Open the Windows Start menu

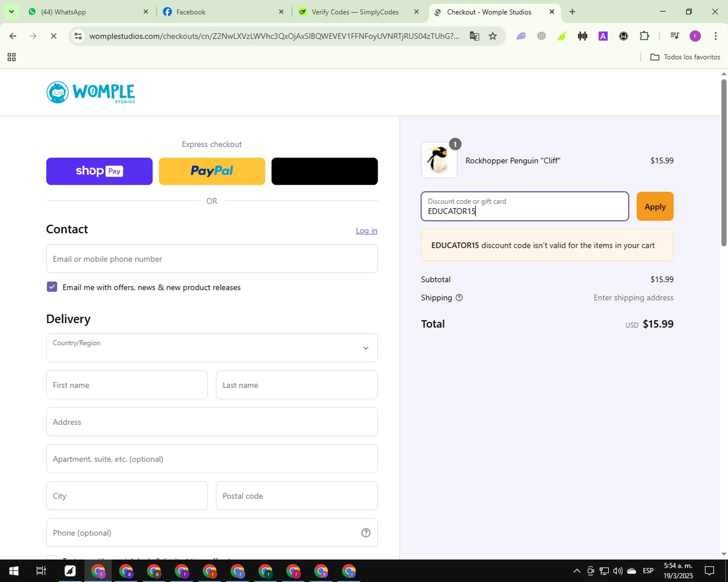tap(14, 571)
